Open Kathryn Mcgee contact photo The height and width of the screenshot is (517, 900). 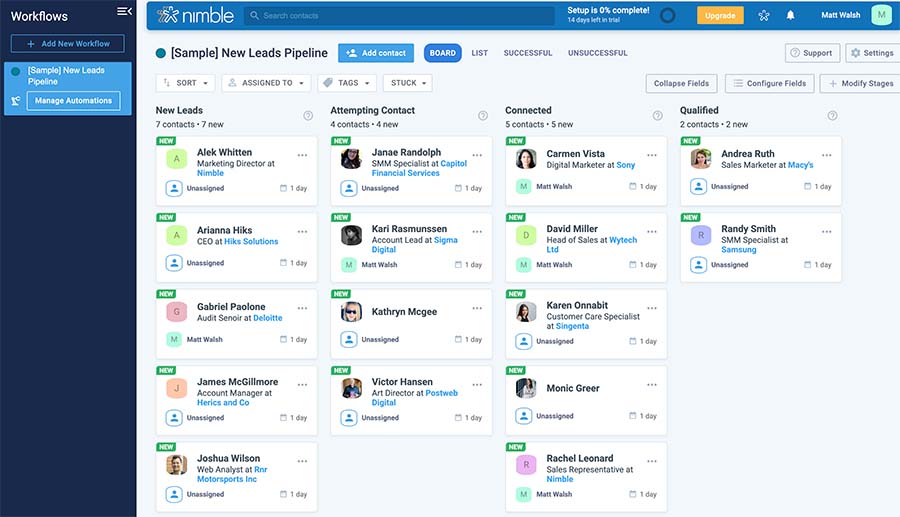(x=351, y=312)
